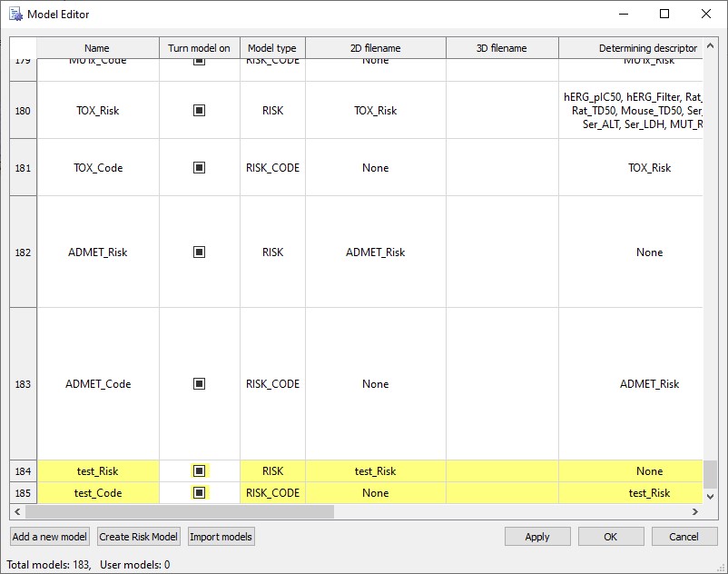The width and height of the screenshot is (728, 574).
Task: Click the Add a new model button
Action: coord(50,537)
